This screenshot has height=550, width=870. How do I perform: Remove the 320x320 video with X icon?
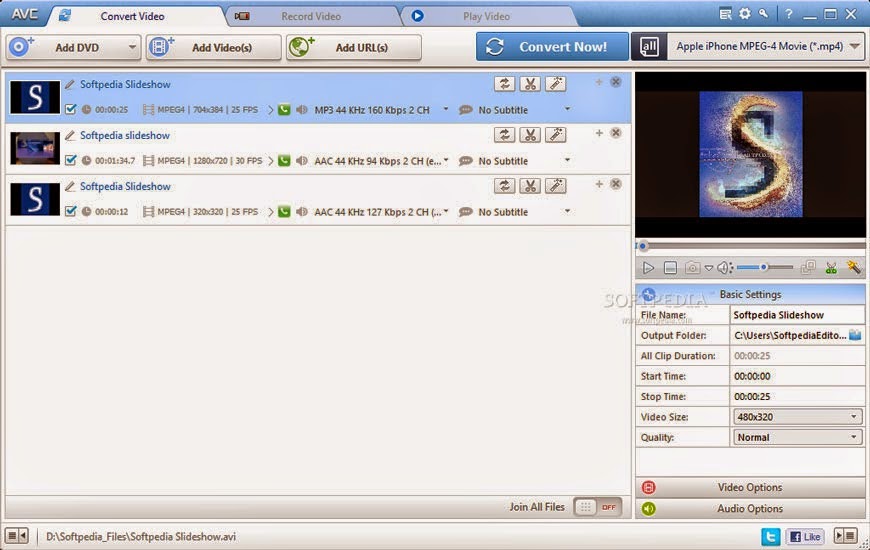coord(616,184)
